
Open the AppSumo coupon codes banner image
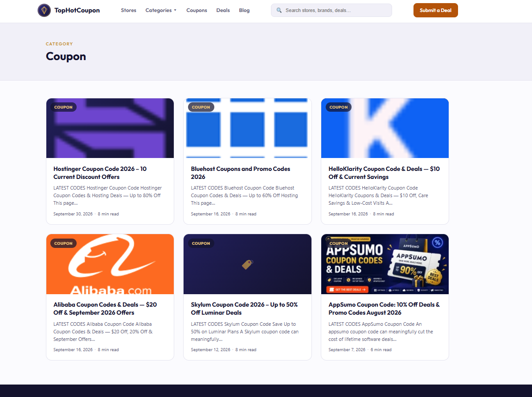point(385,264)
